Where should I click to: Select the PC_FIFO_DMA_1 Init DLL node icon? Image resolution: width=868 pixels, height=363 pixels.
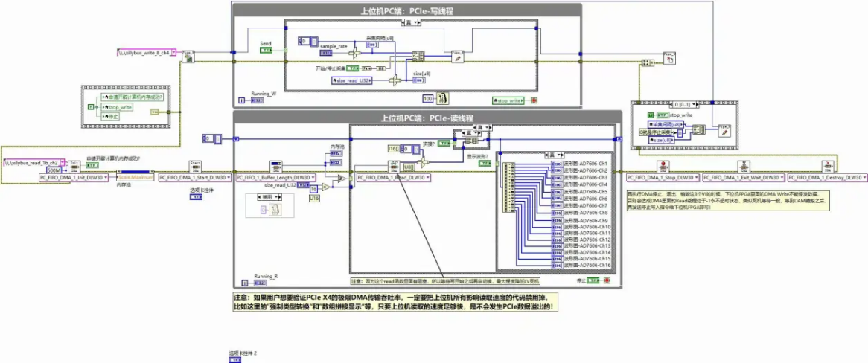[x=74, y=166]
